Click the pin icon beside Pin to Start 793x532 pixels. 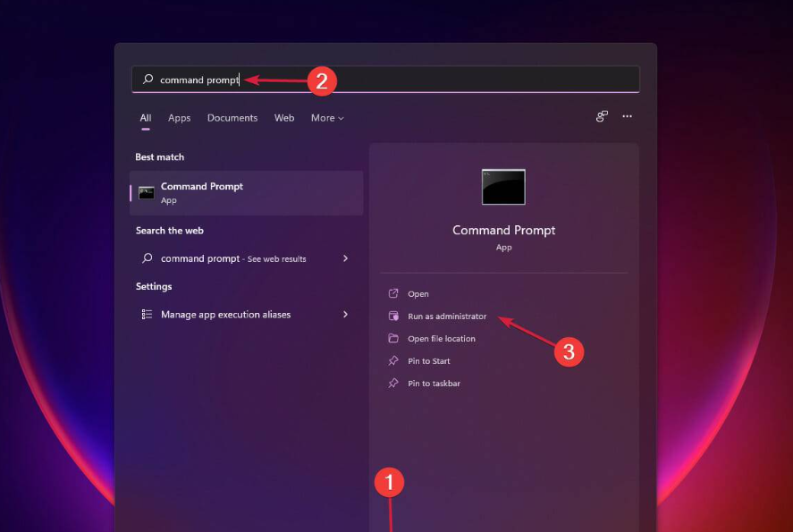point(393,360)
